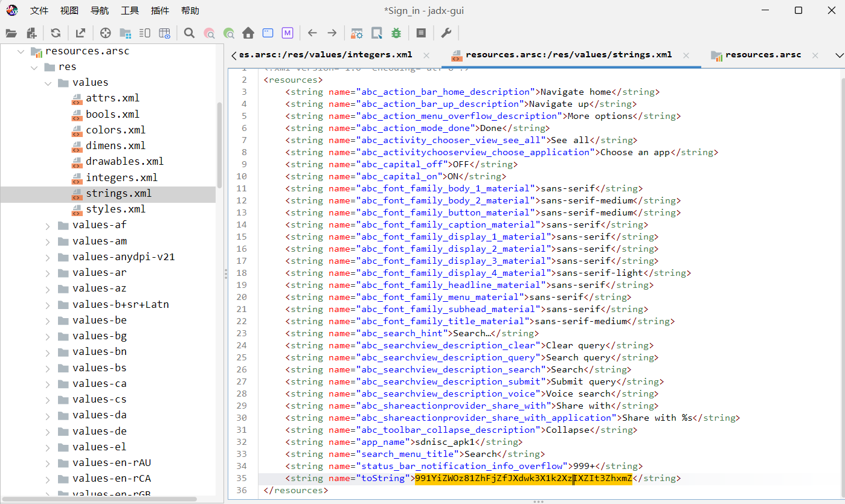Open the 帮助 menu

[x=190, y=11]
